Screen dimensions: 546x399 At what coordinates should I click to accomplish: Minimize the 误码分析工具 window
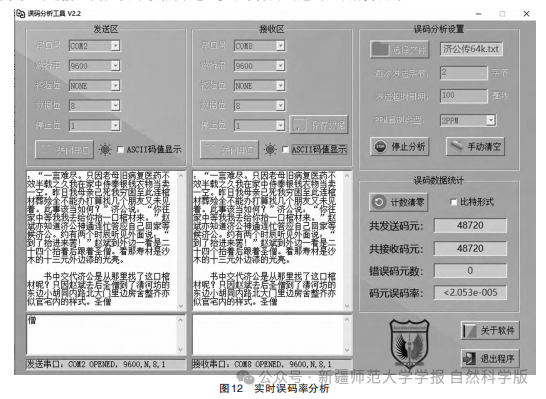tap(479, 14)
